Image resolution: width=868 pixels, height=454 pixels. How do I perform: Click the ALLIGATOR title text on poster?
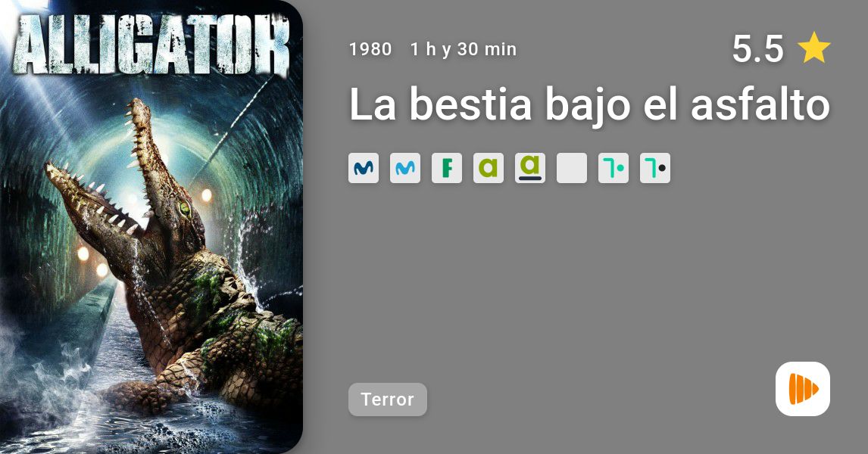coord(151,45)
